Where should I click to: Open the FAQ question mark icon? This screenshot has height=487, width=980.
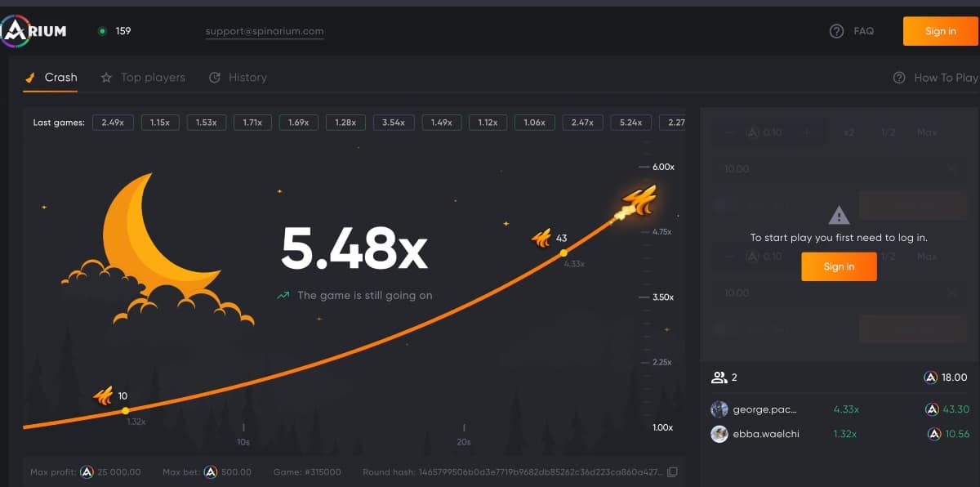coord(836,31)
